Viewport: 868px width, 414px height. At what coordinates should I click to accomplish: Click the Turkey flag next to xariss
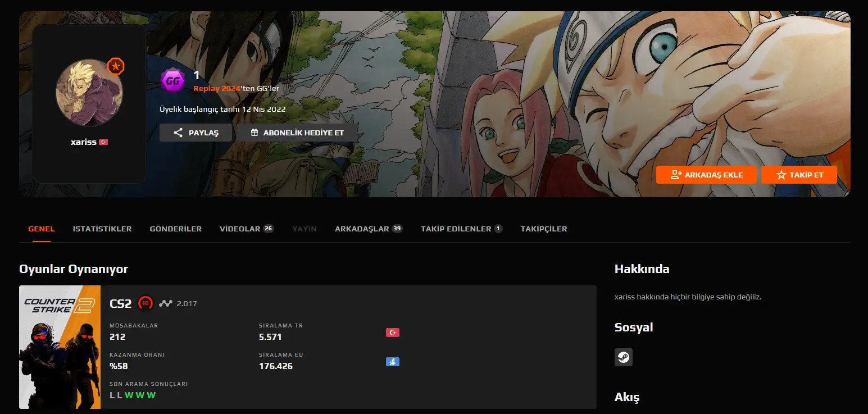(x=103, y=143)
